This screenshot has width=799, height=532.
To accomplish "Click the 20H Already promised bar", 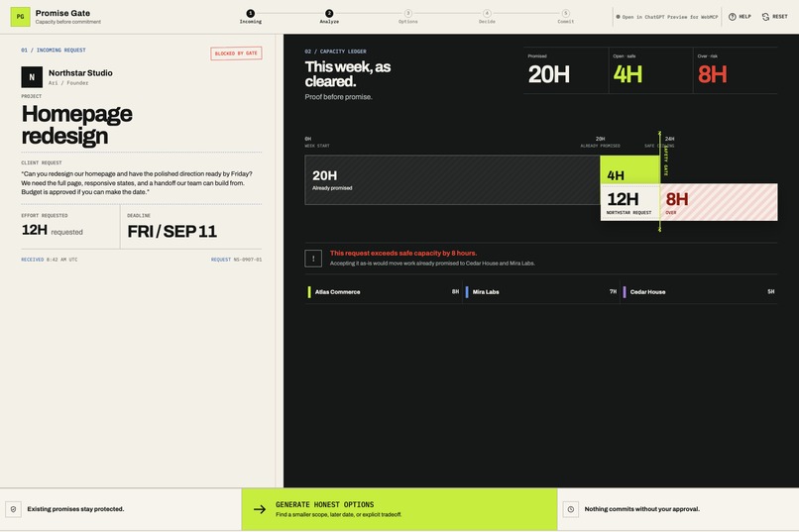I will [452, 179].
